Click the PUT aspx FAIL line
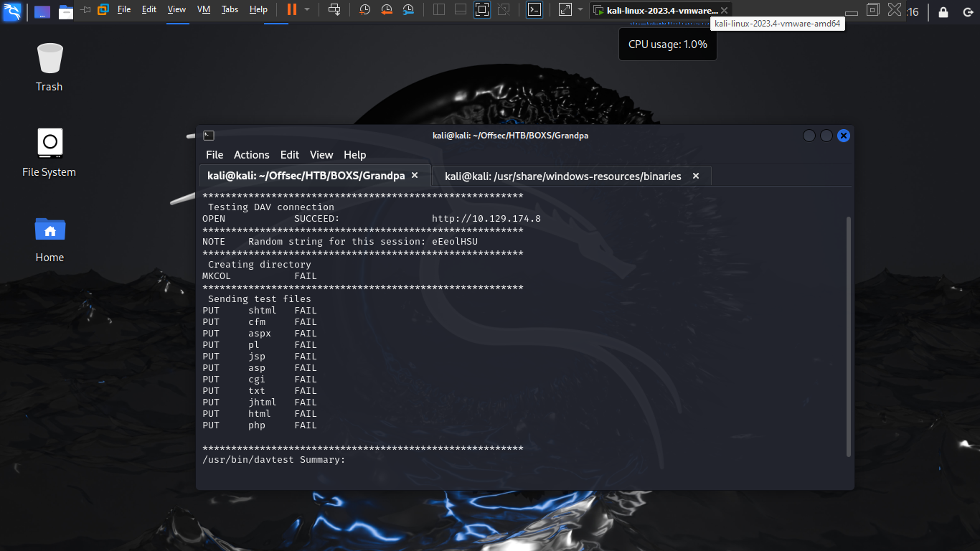This screenshot has width=980, height=551. point(260,334)
